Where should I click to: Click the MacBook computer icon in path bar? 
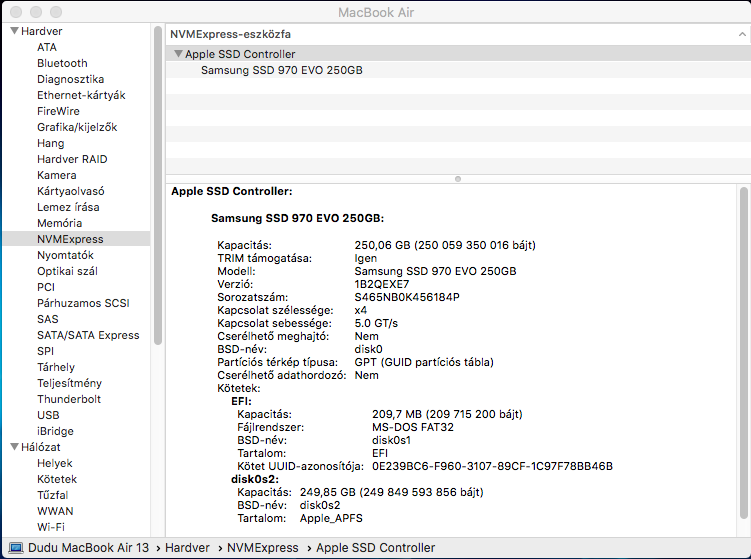[x=16, y=548]
